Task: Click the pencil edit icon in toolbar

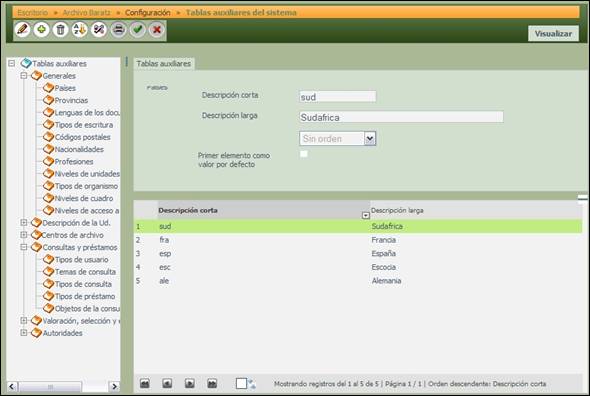Action: (x=22, y=29)
